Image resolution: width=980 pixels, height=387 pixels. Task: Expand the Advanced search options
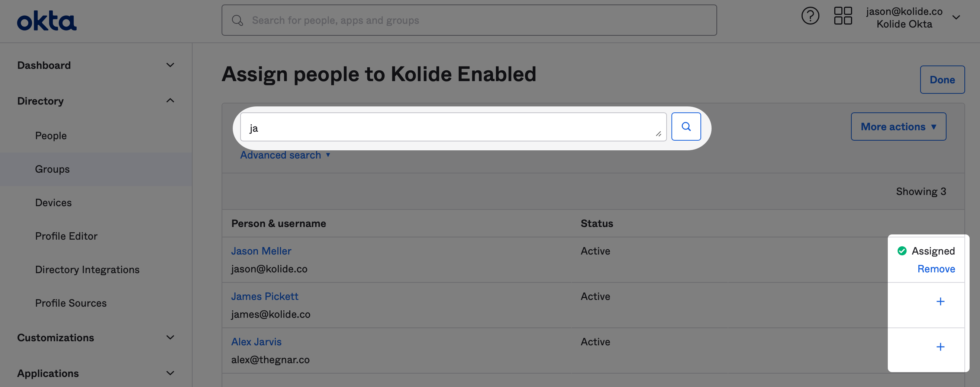[x=284, y=155]
